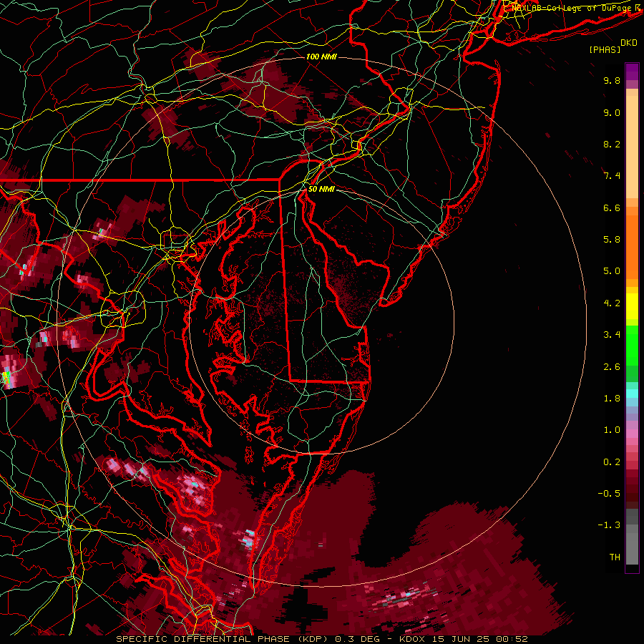This screenshot has height=644, width=644.
Task: Select the 3.4 scale value
Action: [612, 335]
